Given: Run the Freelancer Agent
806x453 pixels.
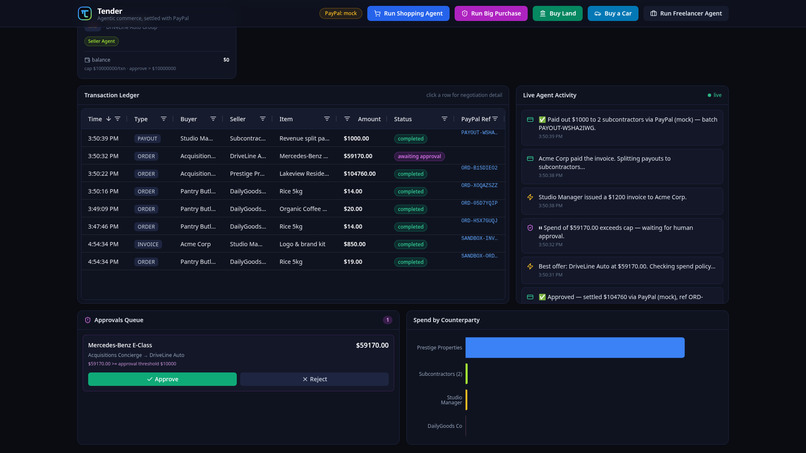Looking at the screenshot, I should pos(686,13).
